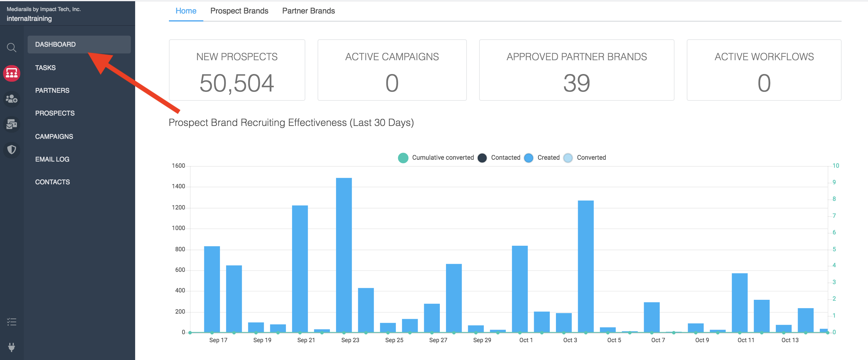Switch to the Partner Brands tab
This screenshot has width=868, height=360.
tap(308, 11)
